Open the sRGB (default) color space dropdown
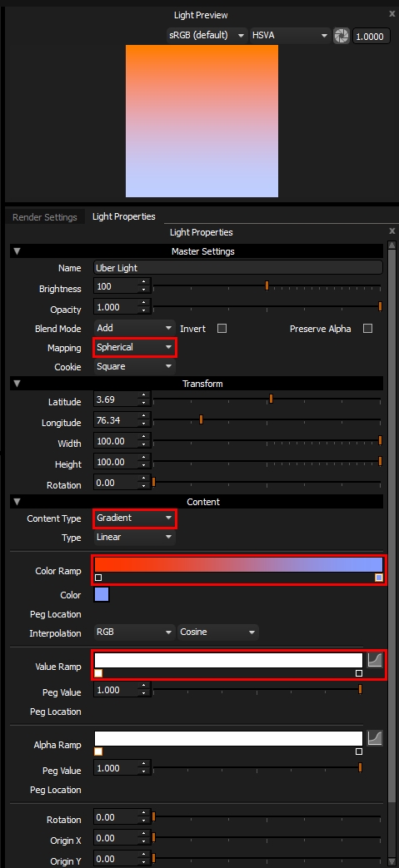399x868 pixels. (x=207, y=36)
